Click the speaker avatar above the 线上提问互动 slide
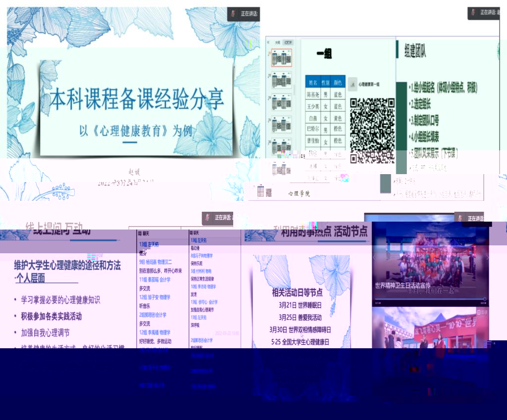This screenshot has height=420, width=507. pos(207,218)
